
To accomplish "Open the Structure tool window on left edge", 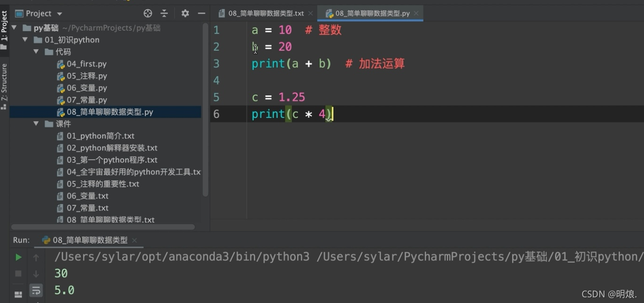I will [x=4, y=82].
